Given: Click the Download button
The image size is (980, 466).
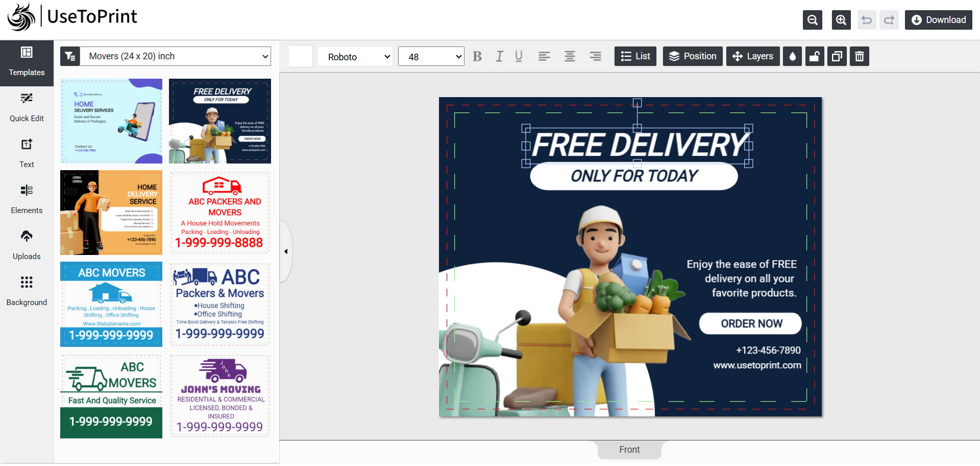Looking at the screenshot, I should [x=938, y=19].
